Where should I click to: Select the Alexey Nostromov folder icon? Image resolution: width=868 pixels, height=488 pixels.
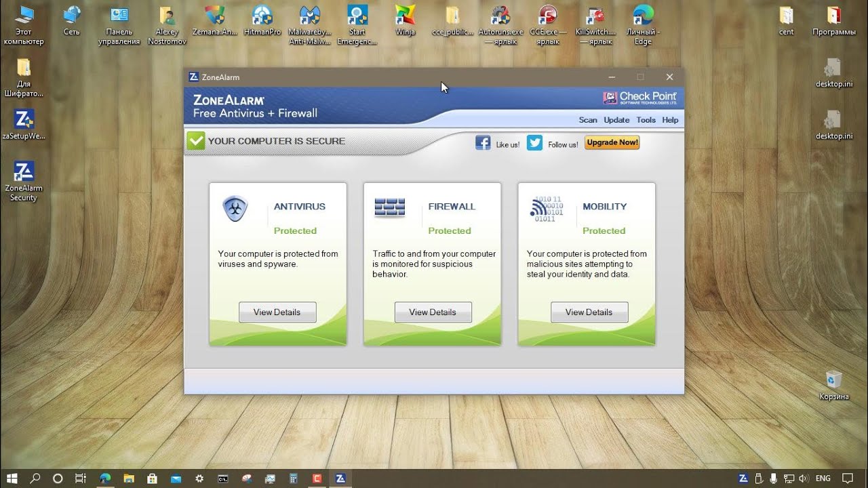pyautogui.click(x=167, y=26)
